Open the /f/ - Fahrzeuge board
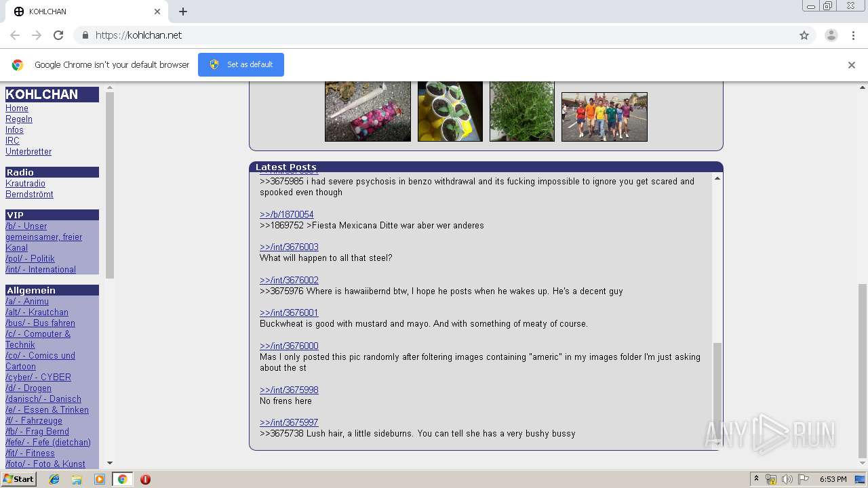The width and height of the screenshot is (868, 488). pos(34,421)
